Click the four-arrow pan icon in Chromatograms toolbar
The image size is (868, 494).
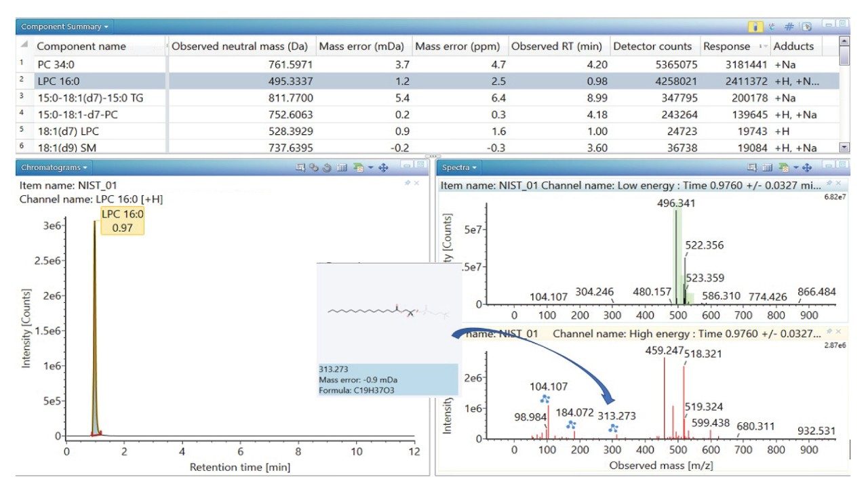(x=382, y=167)
